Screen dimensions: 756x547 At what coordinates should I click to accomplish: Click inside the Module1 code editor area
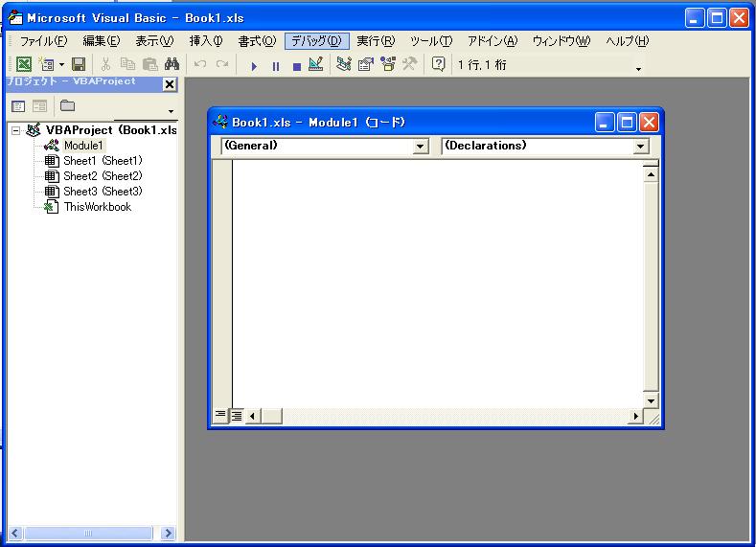[437, 284]
